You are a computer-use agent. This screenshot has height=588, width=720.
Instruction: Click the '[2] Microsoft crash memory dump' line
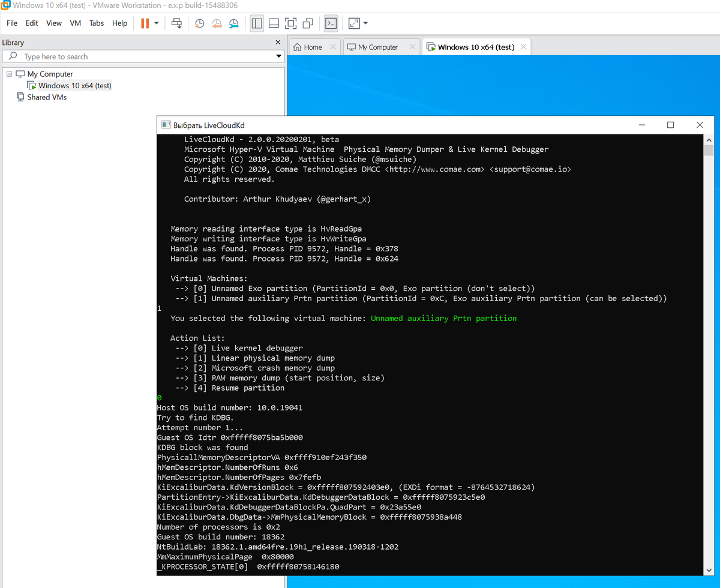point(255,368)
